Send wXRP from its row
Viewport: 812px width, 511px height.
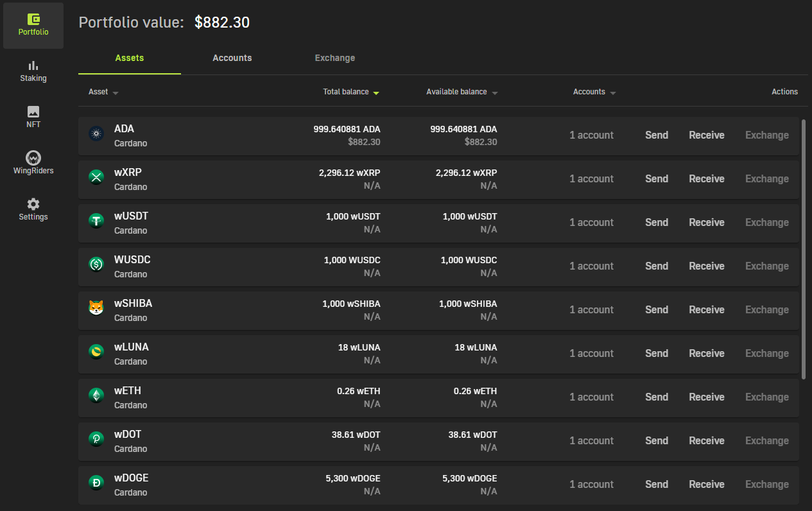(x=657, y=178)
